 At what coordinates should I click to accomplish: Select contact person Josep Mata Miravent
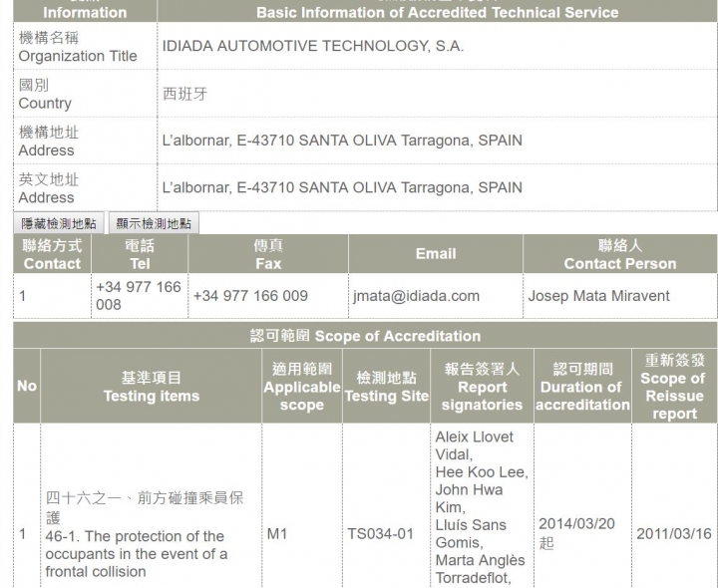pos(598,296)
